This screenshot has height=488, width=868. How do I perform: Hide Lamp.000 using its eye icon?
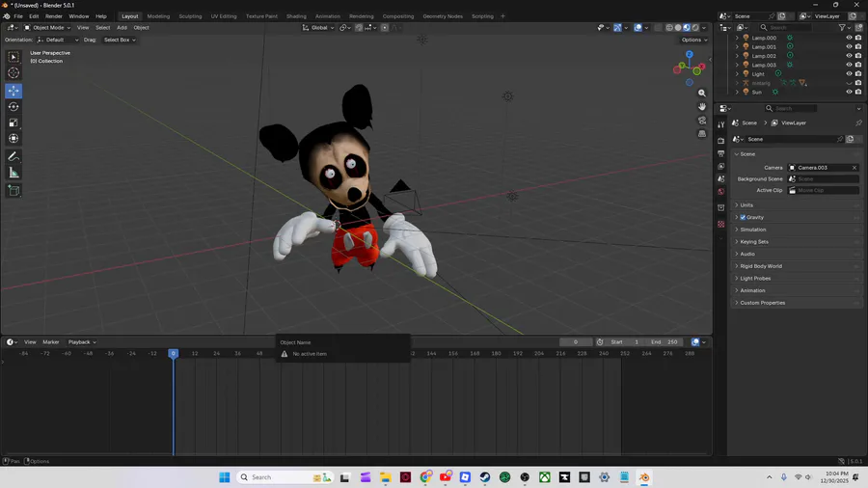pos(849,38)
